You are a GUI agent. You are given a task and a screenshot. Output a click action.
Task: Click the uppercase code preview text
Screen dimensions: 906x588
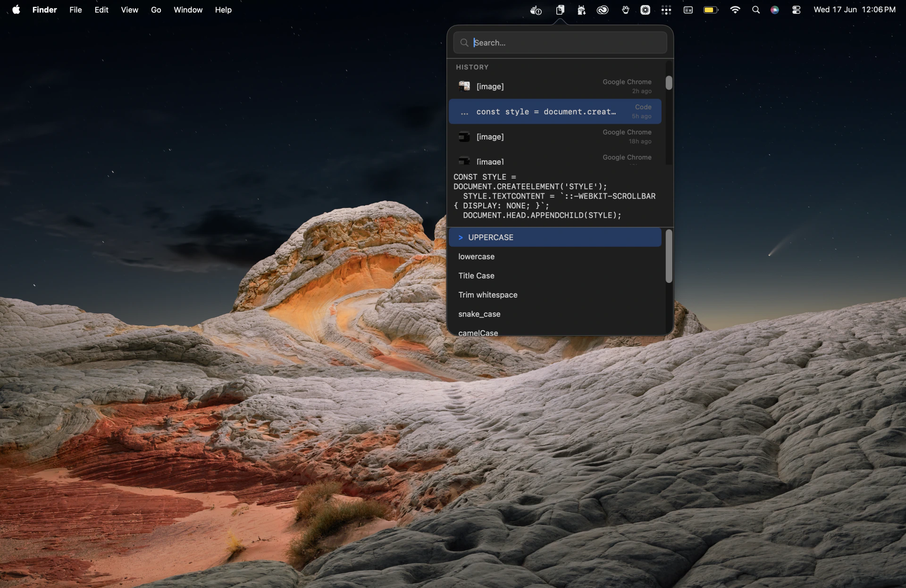[554, 196]
